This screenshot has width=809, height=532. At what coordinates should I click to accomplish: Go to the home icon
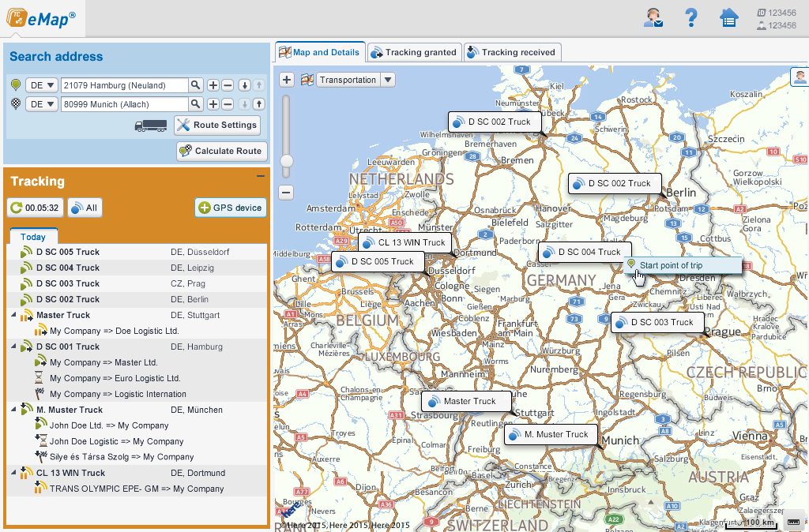point(728,17)
